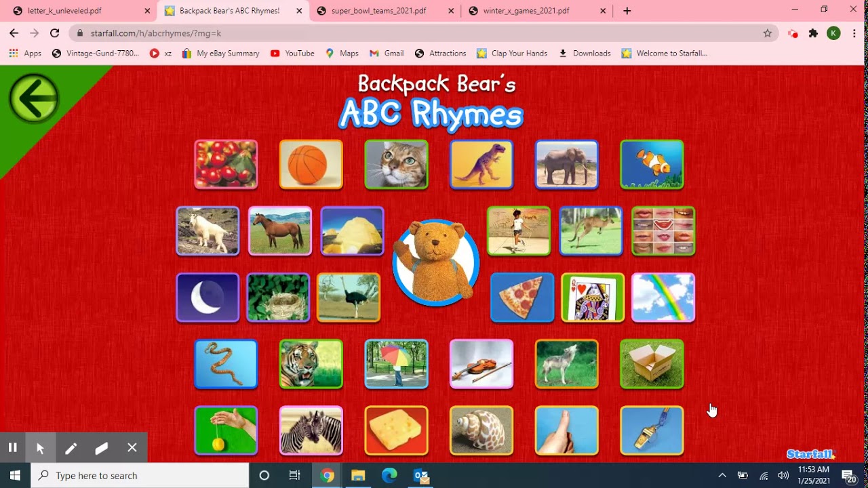
Task: Select the snake tile
Action: (226, 364)
